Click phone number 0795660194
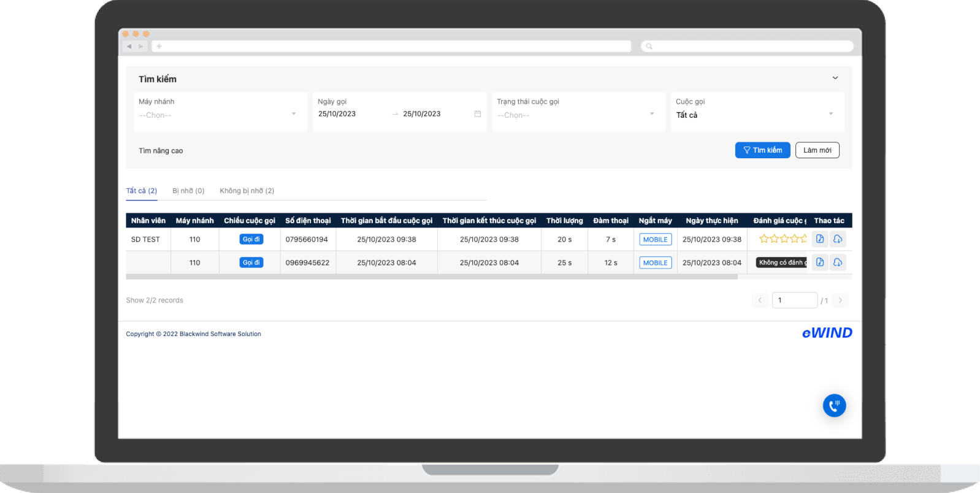Image resolution: width=980 pixels, height=493 pixels. 307,240
